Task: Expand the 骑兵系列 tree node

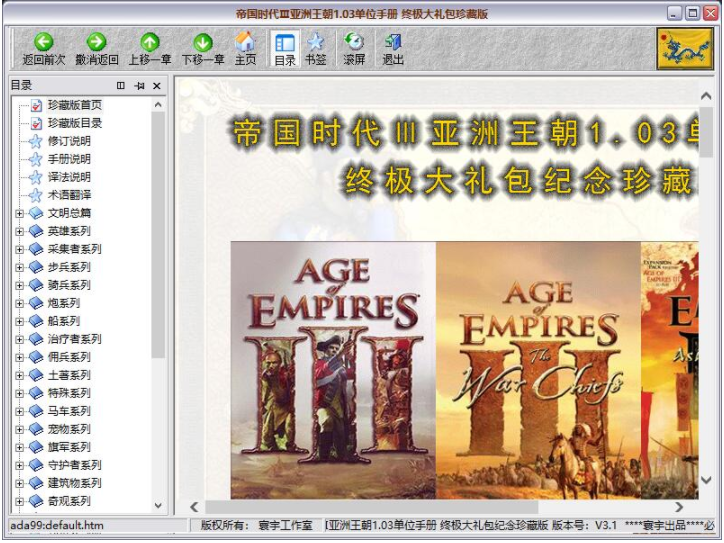Action: click(x=19, y=285)
